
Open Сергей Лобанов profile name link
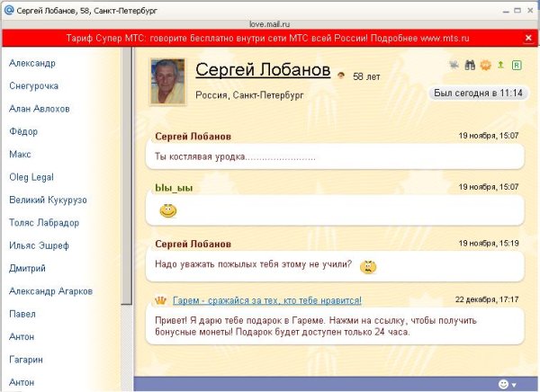263,70
